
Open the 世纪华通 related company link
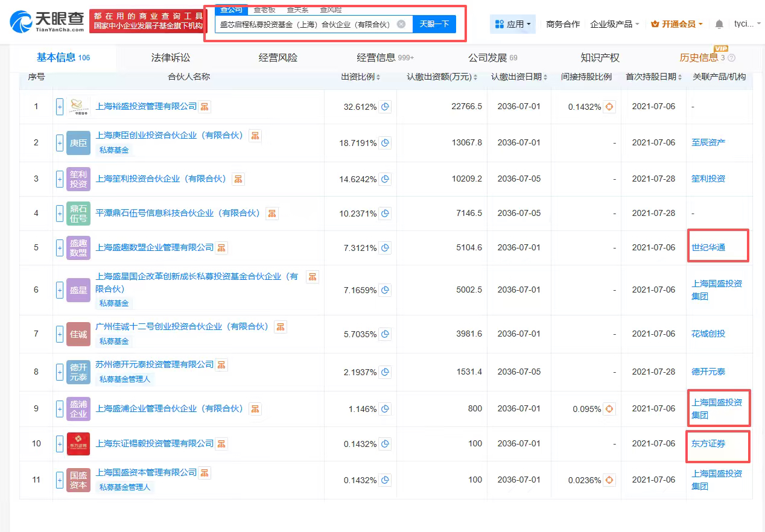click(708, 247)
